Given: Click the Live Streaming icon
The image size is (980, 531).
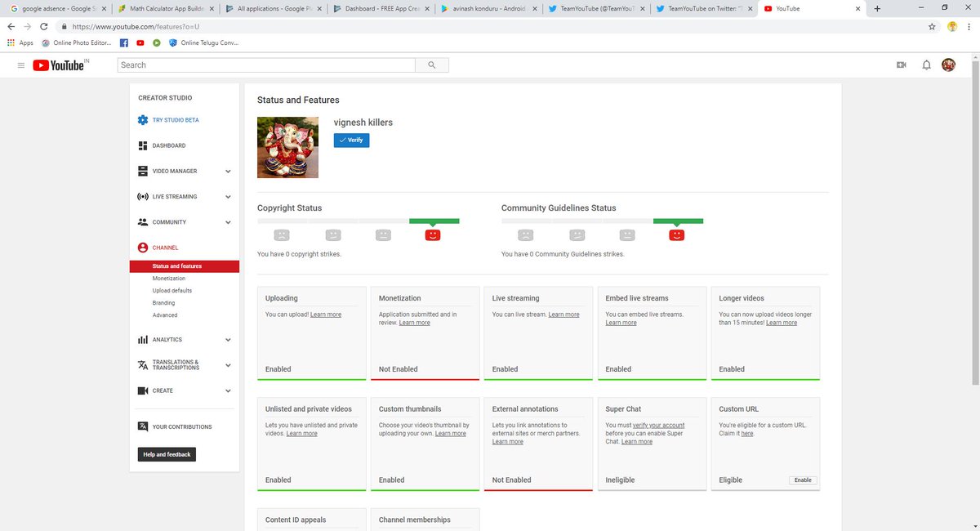Looking at the screenshot, I should [143, 197].
